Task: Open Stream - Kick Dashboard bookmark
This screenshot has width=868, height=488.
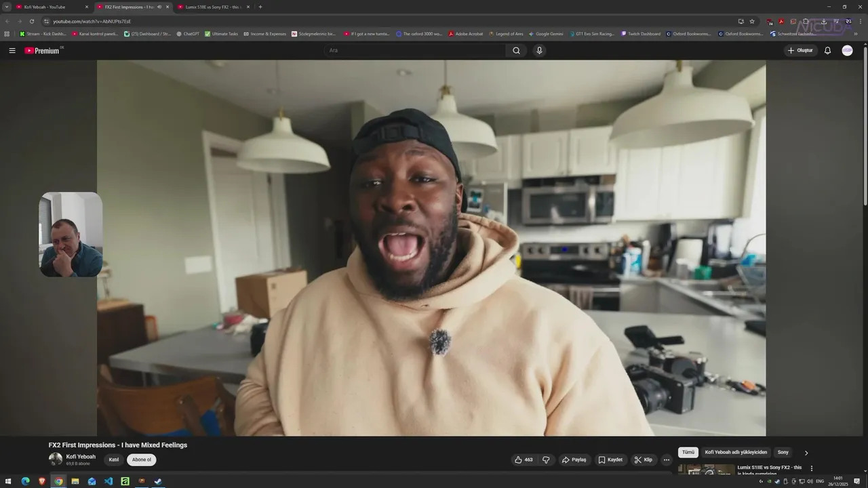Action: tap(43, 33)
